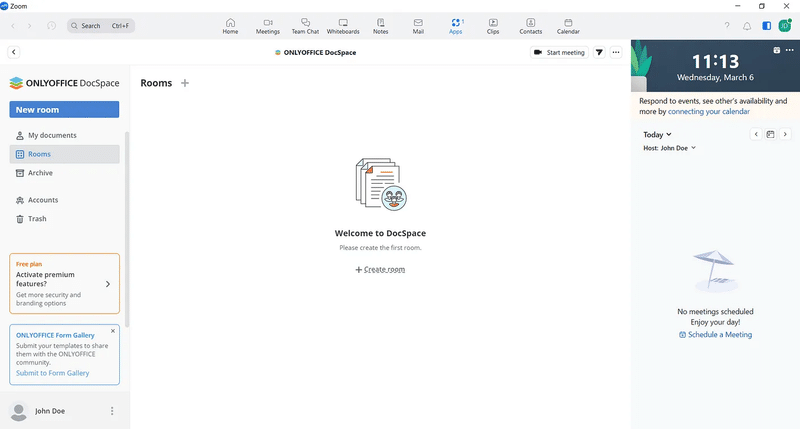
Task: Select the Apps tab icon
Action: pyautogui.click(x=456, y=26)
